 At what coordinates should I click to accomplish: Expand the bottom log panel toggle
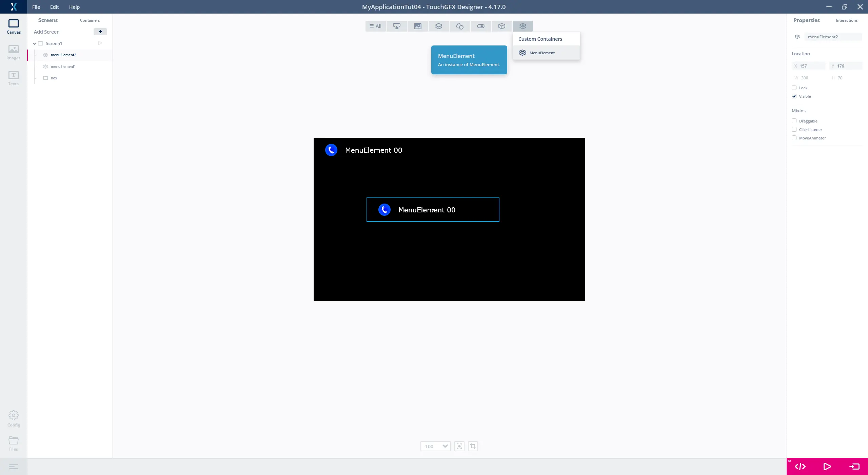(x=13, y=467)
